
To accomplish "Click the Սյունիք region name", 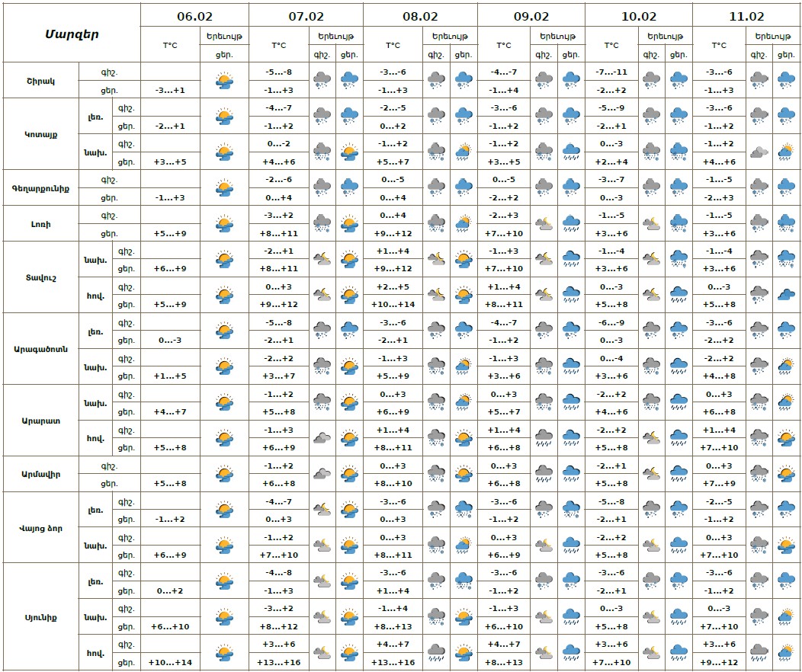I will [x=40, y=616].
